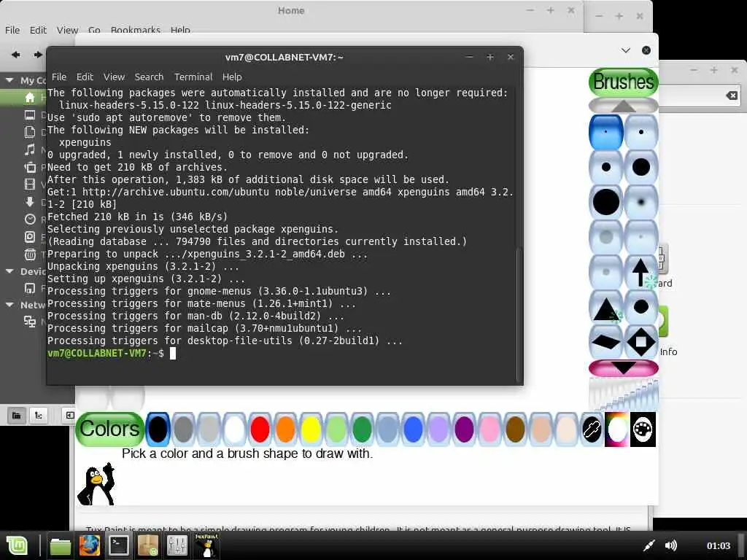Open the volume tray icon

[x=671, y=545]
